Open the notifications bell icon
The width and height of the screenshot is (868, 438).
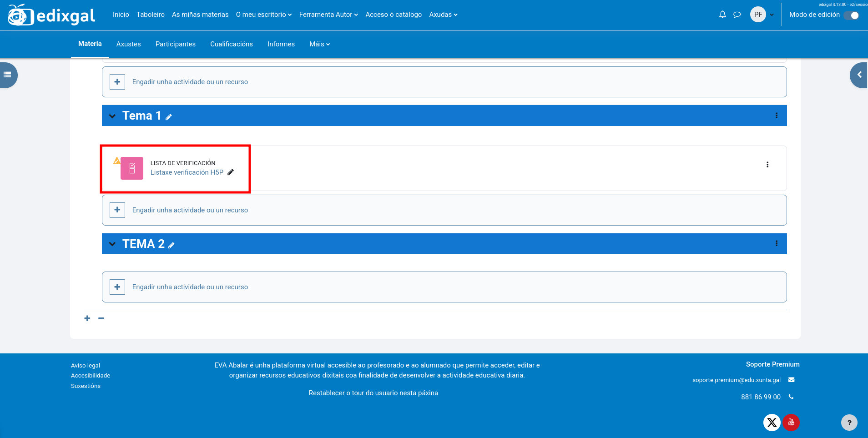(x=722, y=15)
